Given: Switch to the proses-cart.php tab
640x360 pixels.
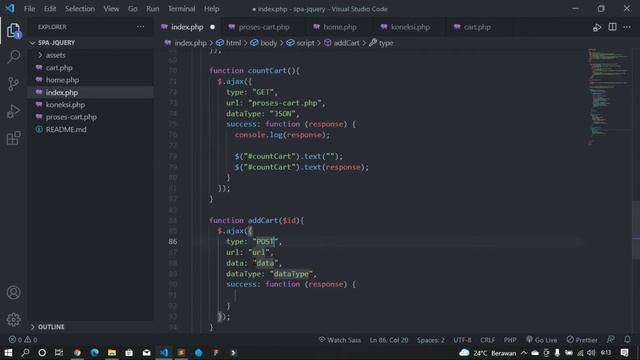Looking at the screenshot, I should [x=264, y=27].
